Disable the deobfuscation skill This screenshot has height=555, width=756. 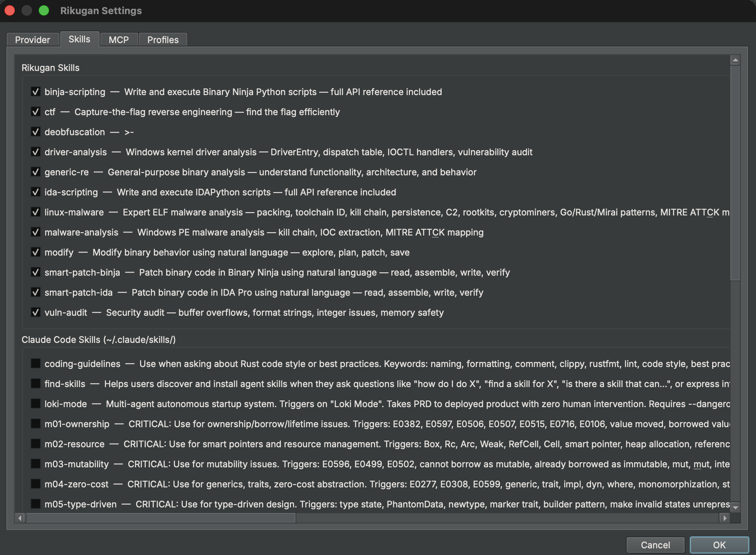36,132
